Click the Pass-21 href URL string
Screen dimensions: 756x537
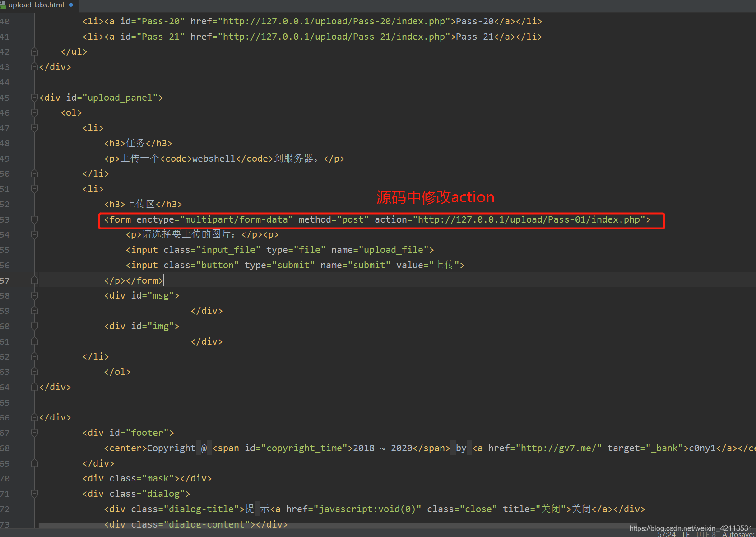(x=334, y=37)
